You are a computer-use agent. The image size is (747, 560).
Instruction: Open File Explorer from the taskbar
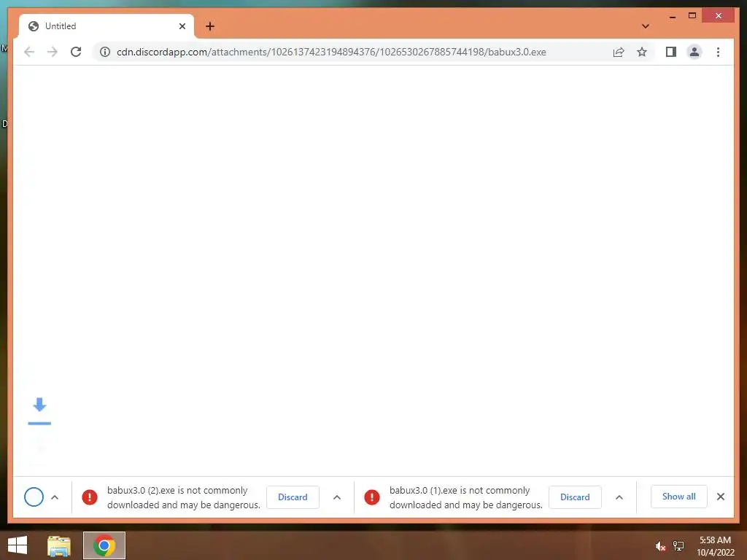coord(59,545)
